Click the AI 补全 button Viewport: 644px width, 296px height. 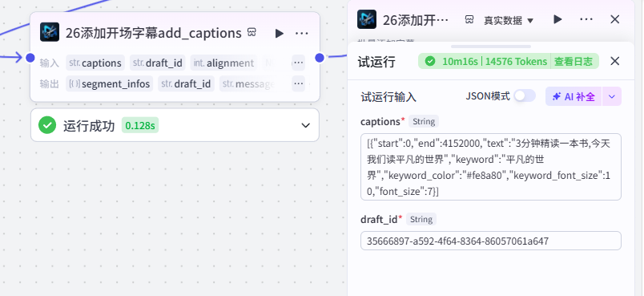[574, 96]
